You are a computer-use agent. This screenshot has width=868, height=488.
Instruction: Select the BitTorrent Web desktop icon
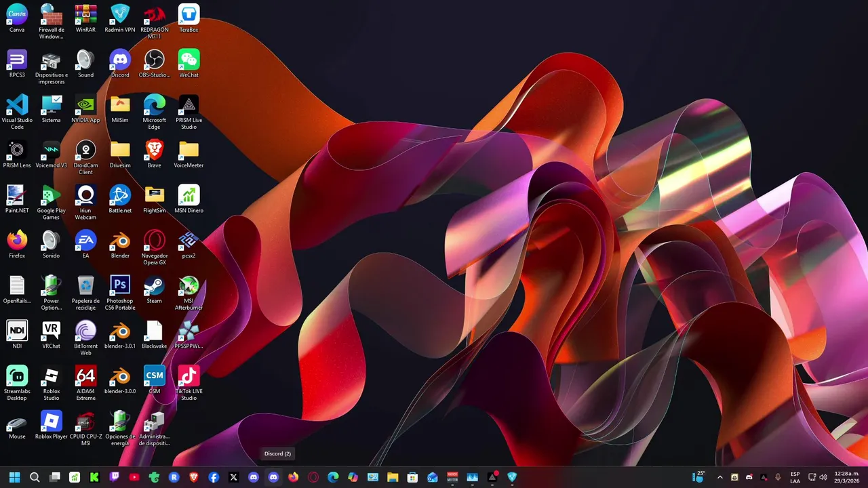click(85, 338)
